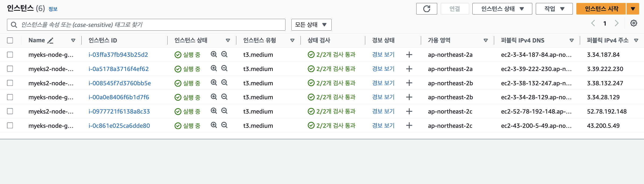Open the 작업 actions dropdown

(x=554, y=9)
